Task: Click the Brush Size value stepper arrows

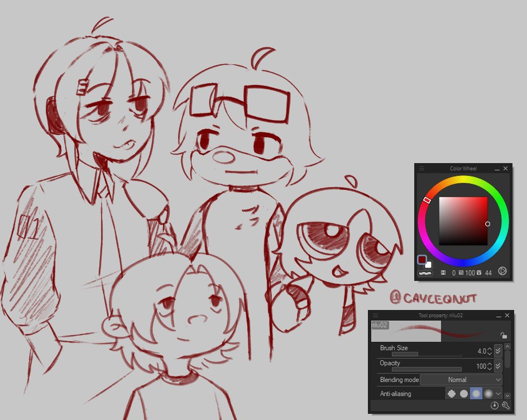Action: tap(490, 351)
